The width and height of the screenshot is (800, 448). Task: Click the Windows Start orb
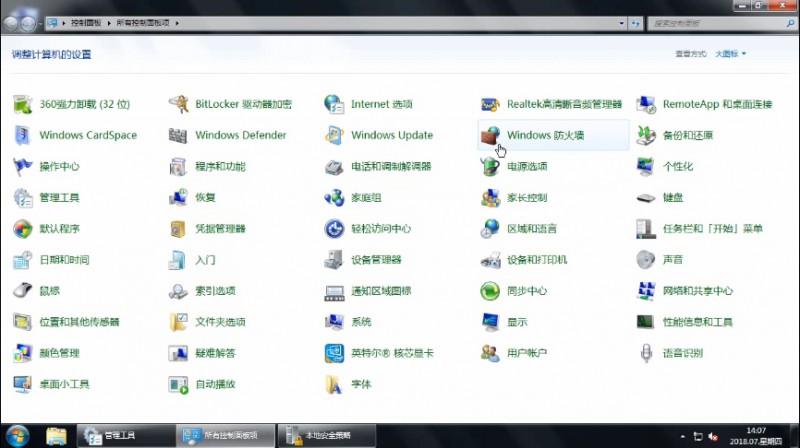pos(17,436)
